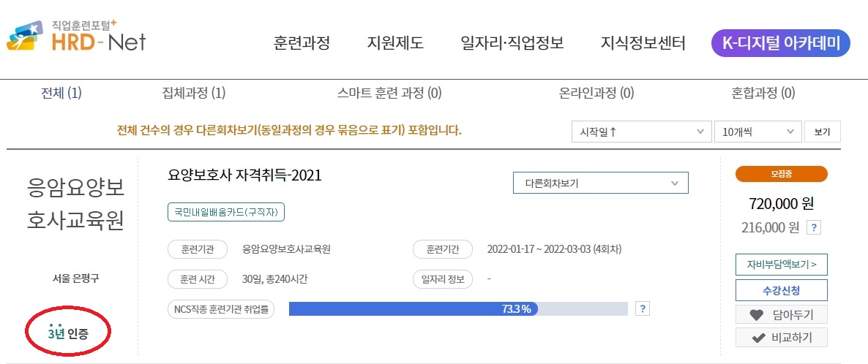The height and width of the screenshot is (364, 868).
Task: Select the 일자리·직업정보 menu item
Action: (512, 43)
